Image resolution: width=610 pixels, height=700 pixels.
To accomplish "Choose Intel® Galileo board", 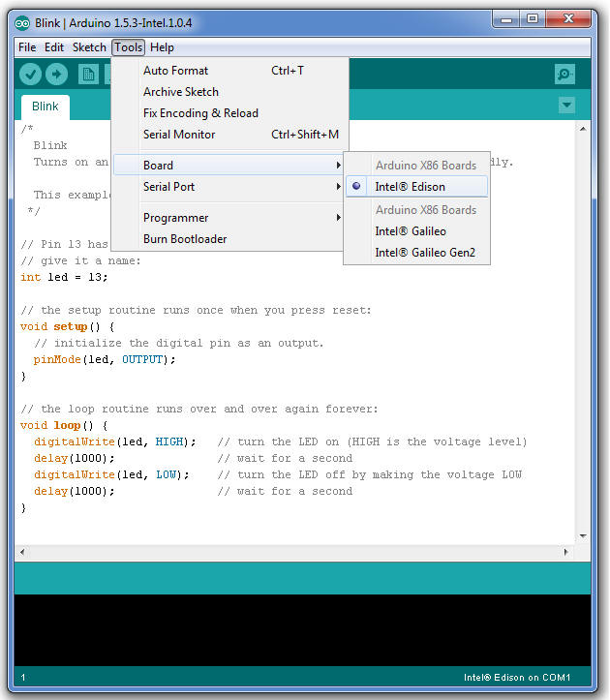I will [x=411, y=231].
